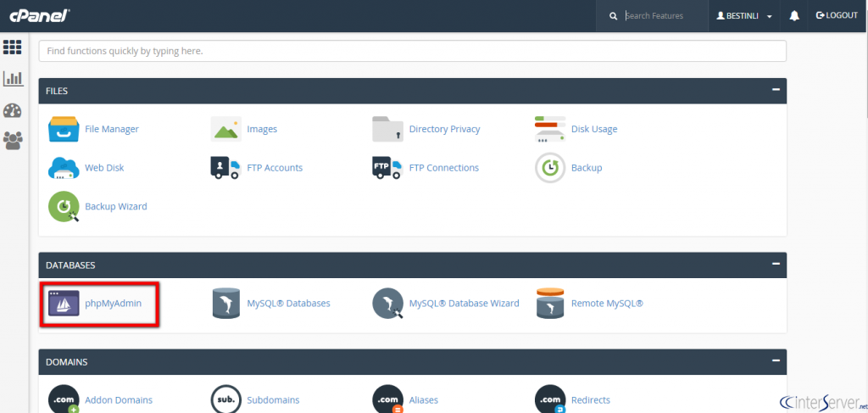The width and height of the screenshot is (868, 413).
Task: Open the Disk Usage icon
Action: 549,129
